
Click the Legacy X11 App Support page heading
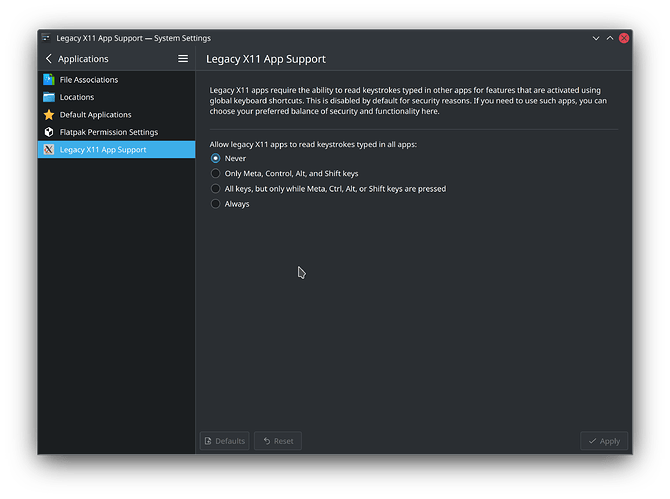click(x=266, y=59)
